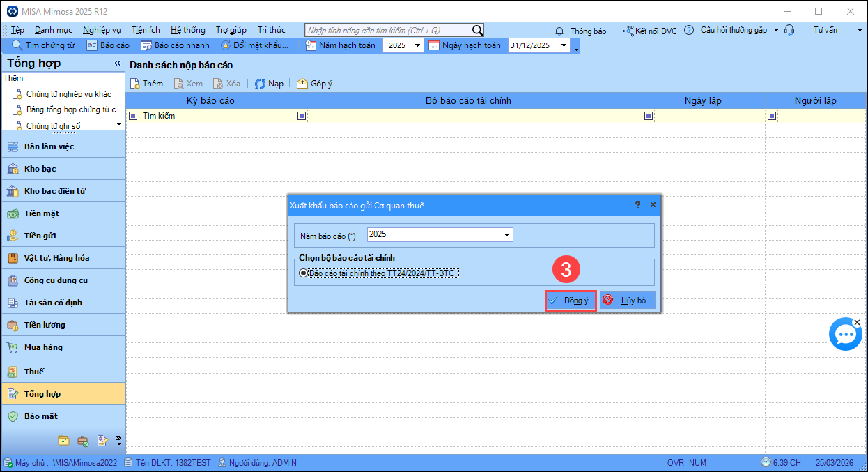Click the Đồng ý button

click(x=571, y=300)
